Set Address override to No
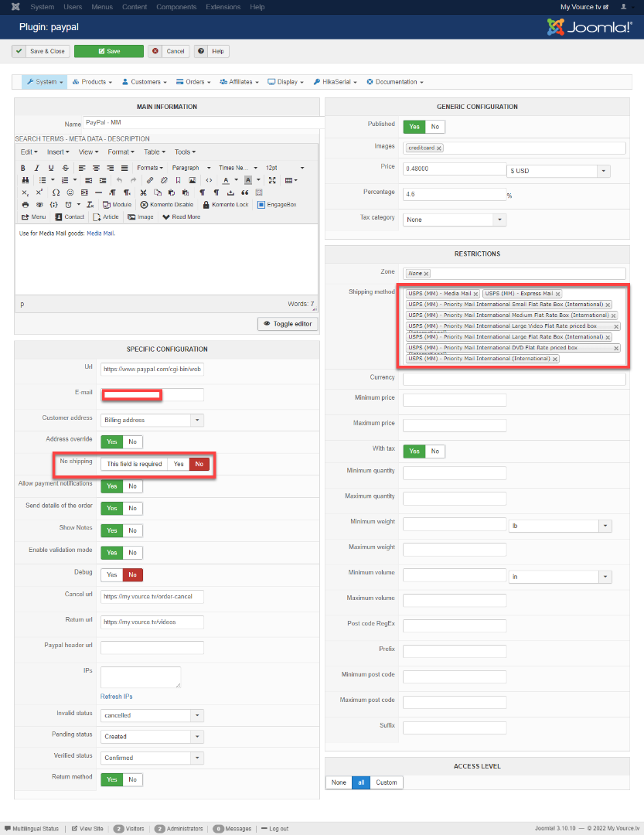Screen dimensions: 644x835 (133, 442)
